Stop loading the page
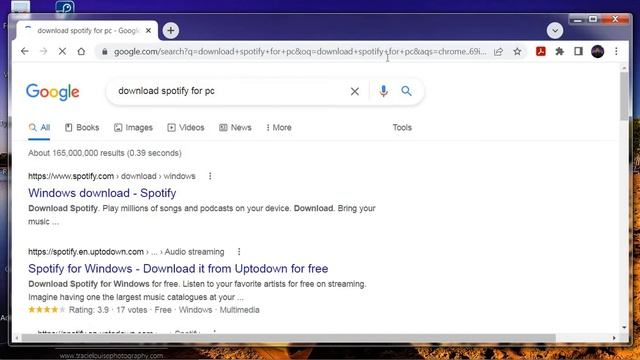Screen dimensions: 640x360 62,51
